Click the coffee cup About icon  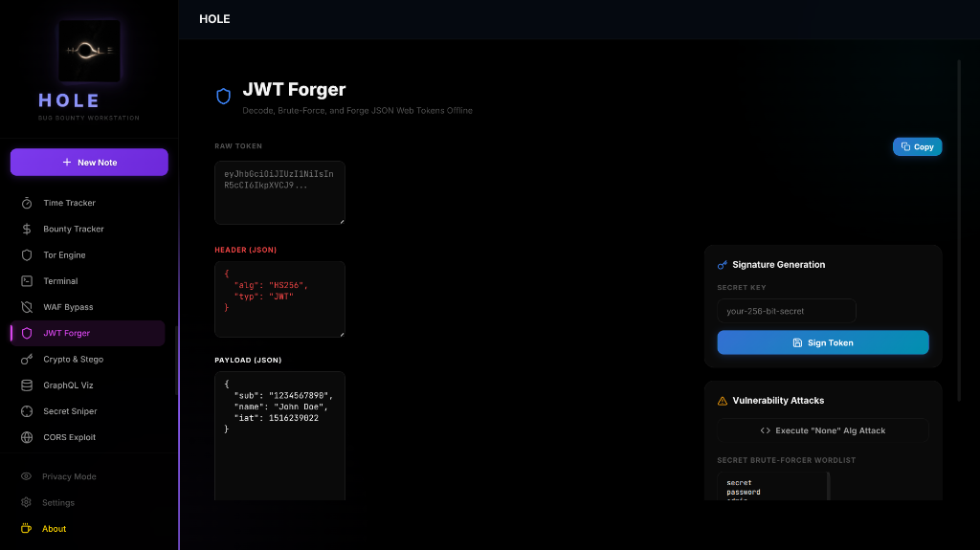click(26, 529)
